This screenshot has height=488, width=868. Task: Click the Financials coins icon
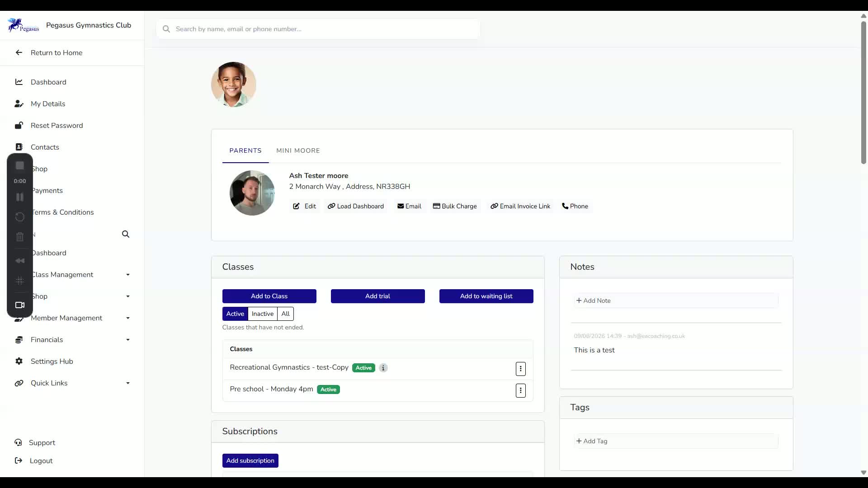tap(19, 339)
